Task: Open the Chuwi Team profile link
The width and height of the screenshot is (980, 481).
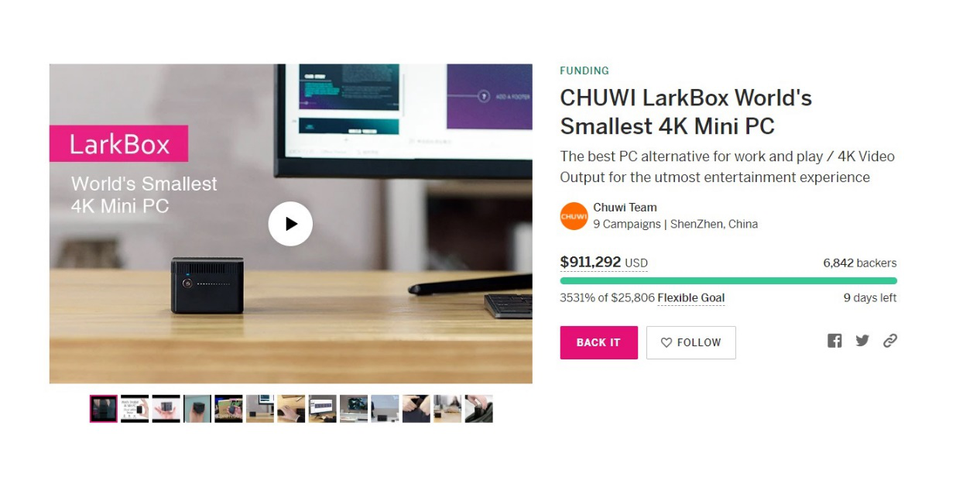Action: [x=625, y=208]
